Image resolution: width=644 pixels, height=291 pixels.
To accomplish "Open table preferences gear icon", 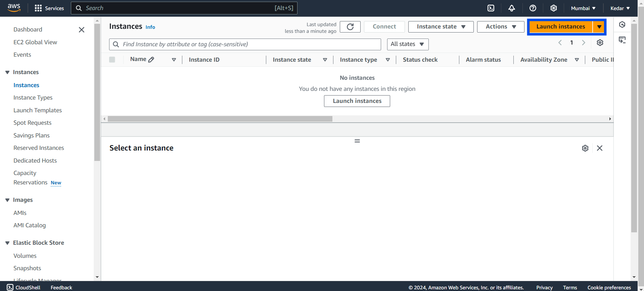I will [600, 43].
